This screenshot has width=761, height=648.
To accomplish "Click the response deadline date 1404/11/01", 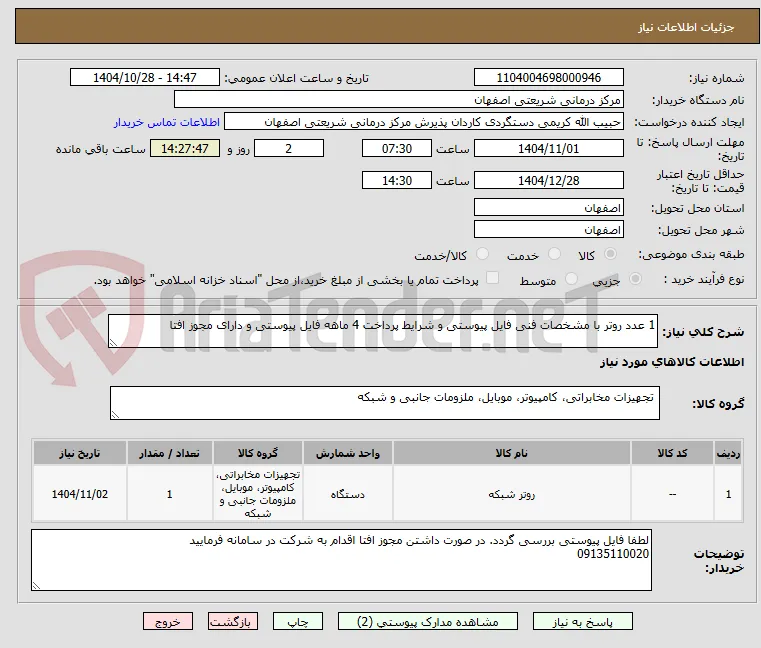I will tap(548, 149).
